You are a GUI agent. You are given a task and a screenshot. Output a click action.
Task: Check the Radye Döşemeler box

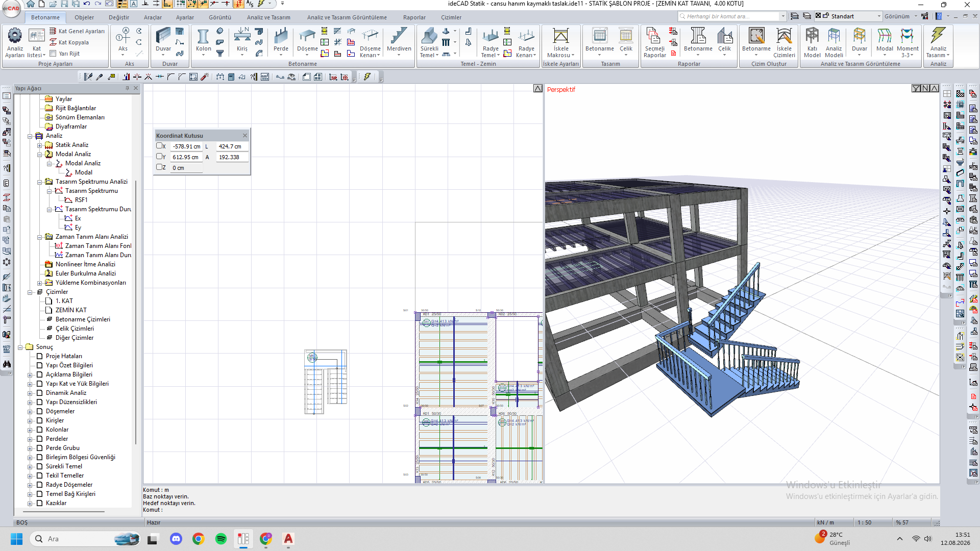[39, 485]
